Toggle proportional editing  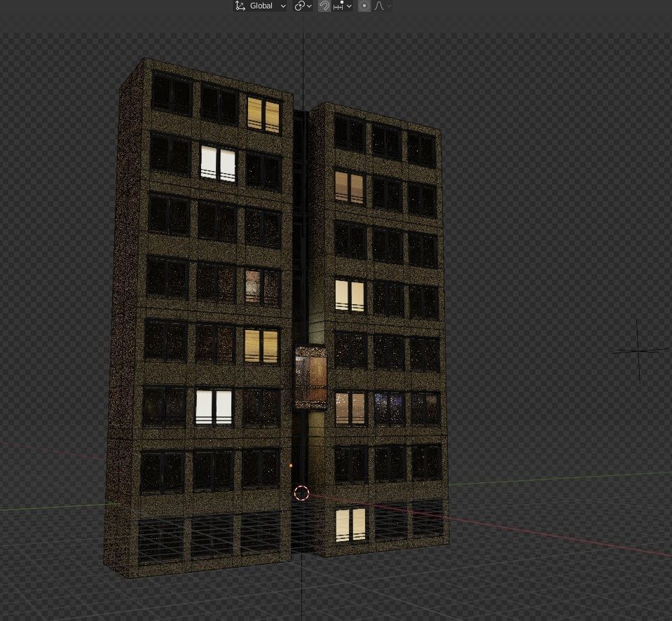[x=364, y=6]
